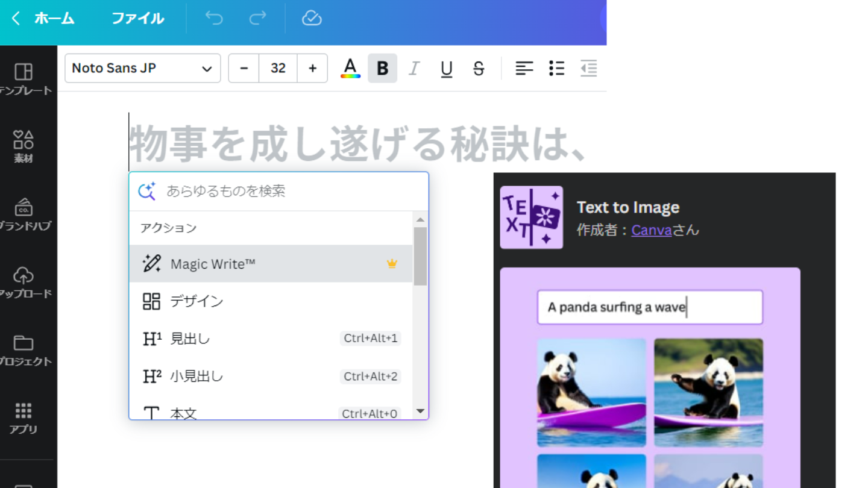Toggle bold formatting

click(382, 68)
